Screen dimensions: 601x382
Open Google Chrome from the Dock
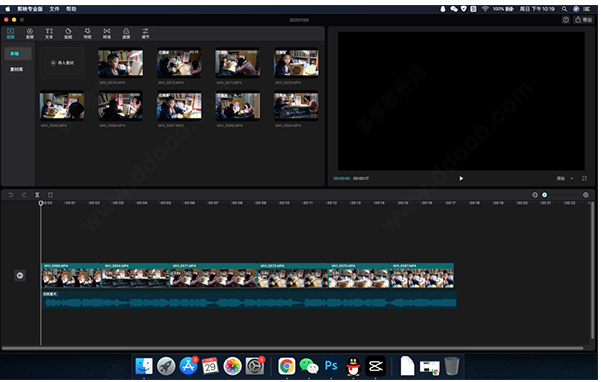(287, 367)
